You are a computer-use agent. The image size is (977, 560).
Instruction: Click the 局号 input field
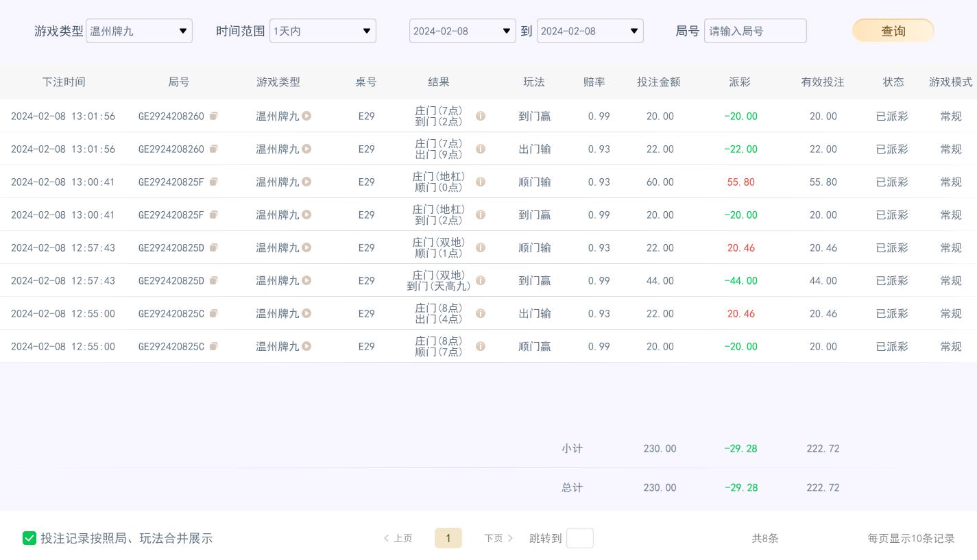tap(756, 31)
